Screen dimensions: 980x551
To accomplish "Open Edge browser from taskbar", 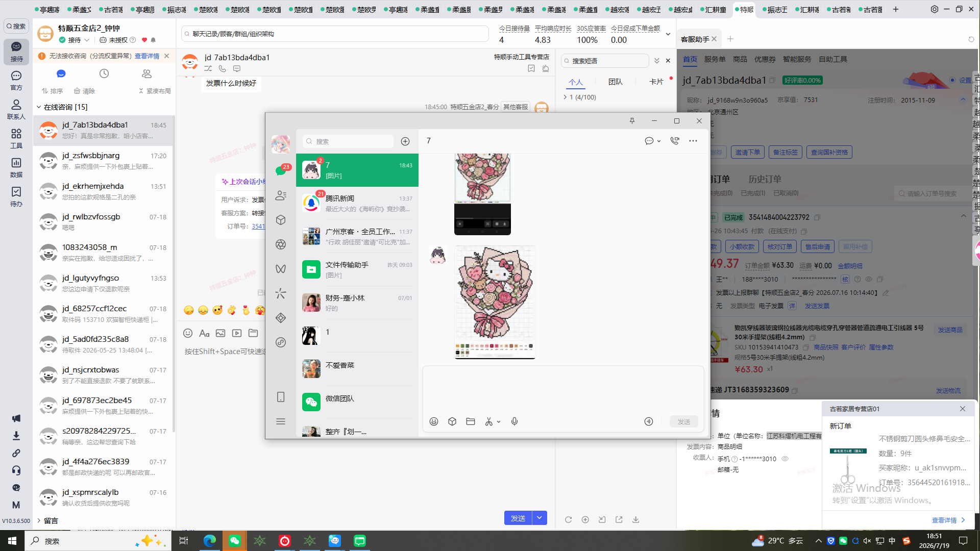I will click(x=210, y=541).
